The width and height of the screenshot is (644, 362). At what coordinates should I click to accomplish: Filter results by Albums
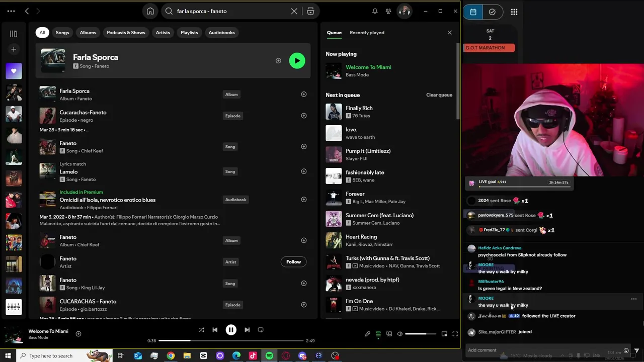click(88, 33)
